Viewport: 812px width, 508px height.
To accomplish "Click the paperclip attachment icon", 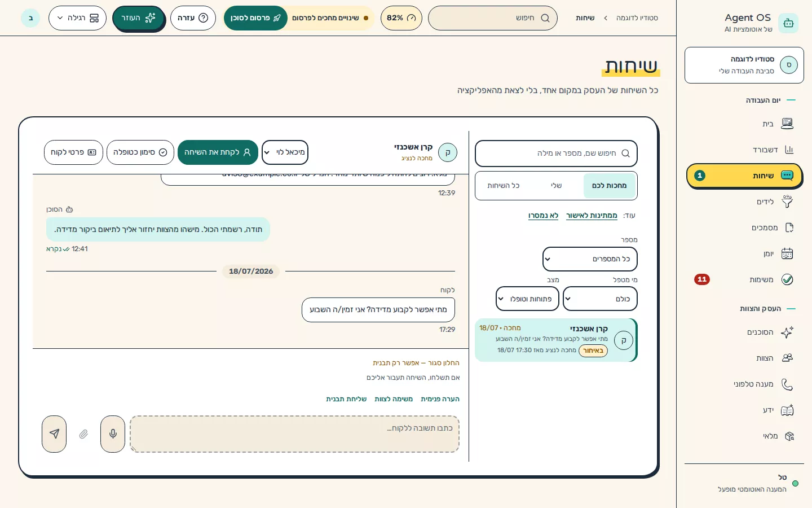I will pos(83,434).
